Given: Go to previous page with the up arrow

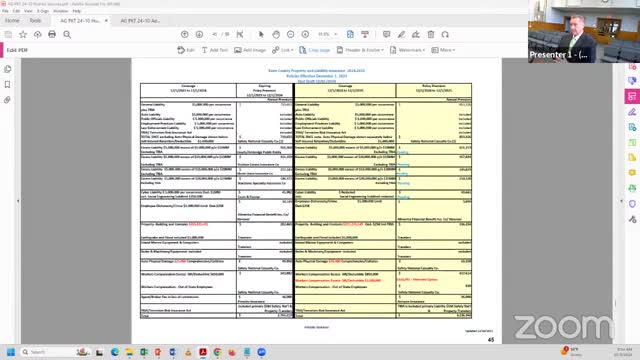Looking at the screenshot, I should 184,34.
